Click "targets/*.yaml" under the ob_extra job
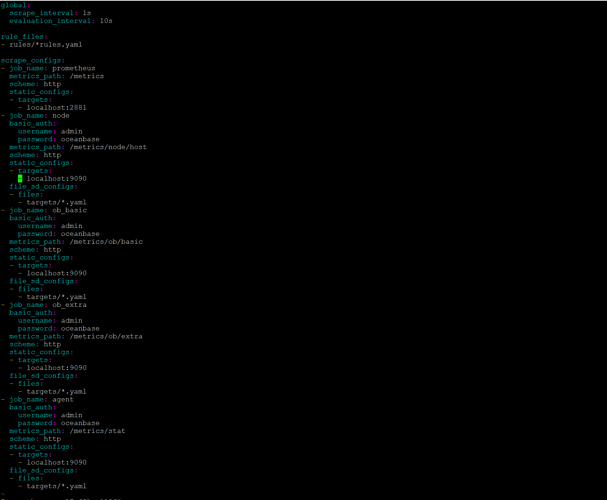This screenshot has width=607, height=500. [57, 392]
